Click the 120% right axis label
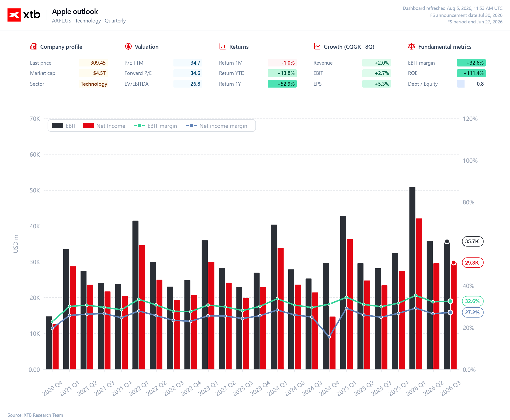Screen dimensions: 510x420 (x=470, y=119)
